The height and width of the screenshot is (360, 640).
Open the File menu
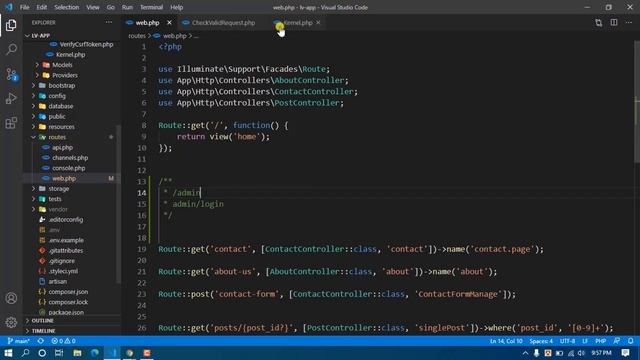tap(24, 7)
